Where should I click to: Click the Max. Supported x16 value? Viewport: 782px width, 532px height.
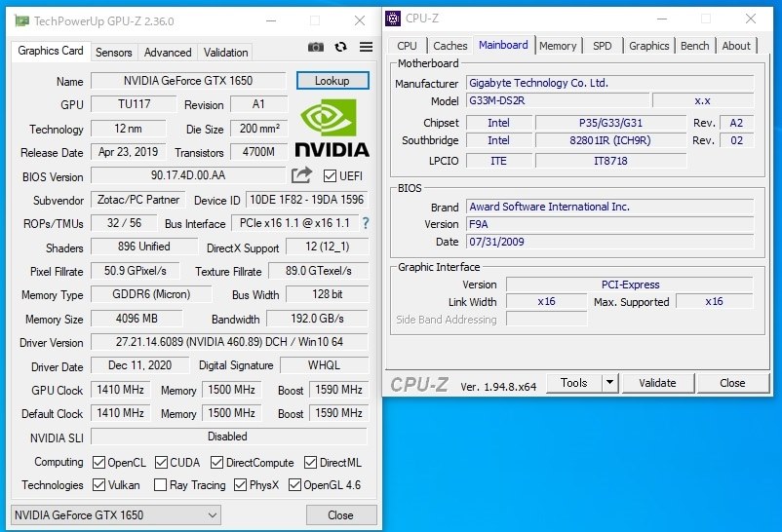pyautogui.click(x=714, y=302)
